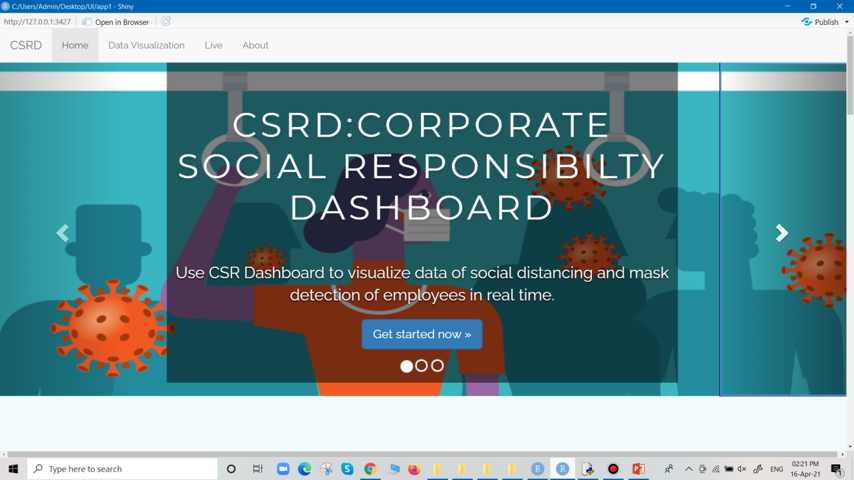Click the horizontal scrollbar at bottom
The width and height of the screenshot is (854, 480).
422,454
